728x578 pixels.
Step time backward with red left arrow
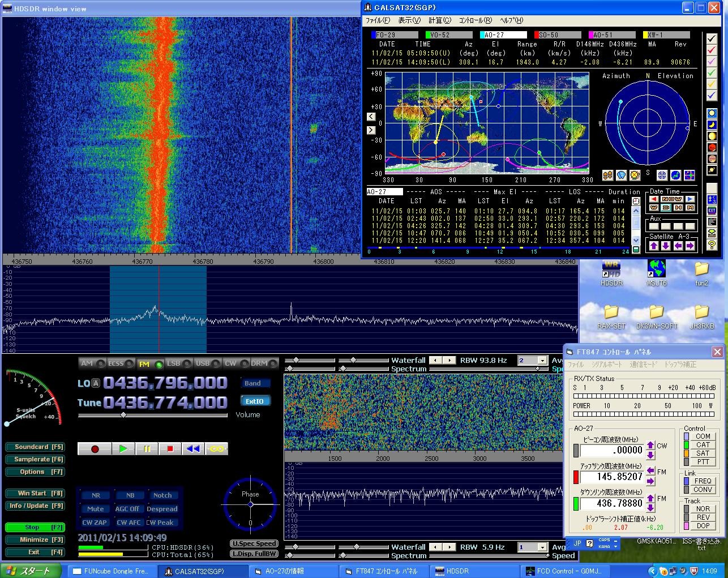click(x=654, y=199)
